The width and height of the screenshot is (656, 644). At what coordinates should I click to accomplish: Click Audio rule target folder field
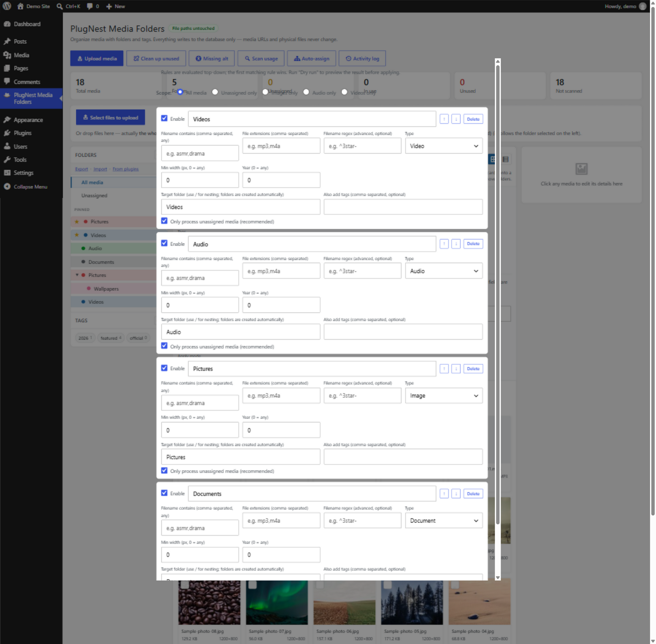(241, 332)
